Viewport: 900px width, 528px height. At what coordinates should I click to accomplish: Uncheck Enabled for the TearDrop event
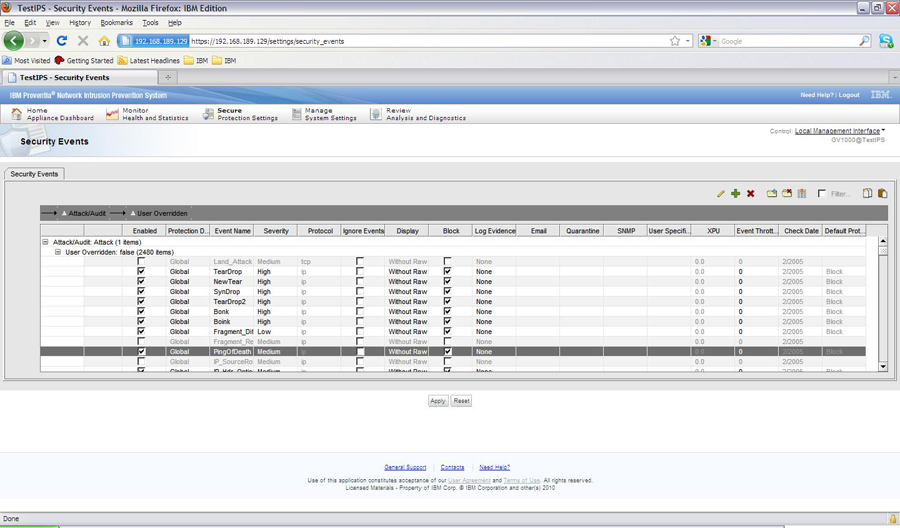point(141,271)
